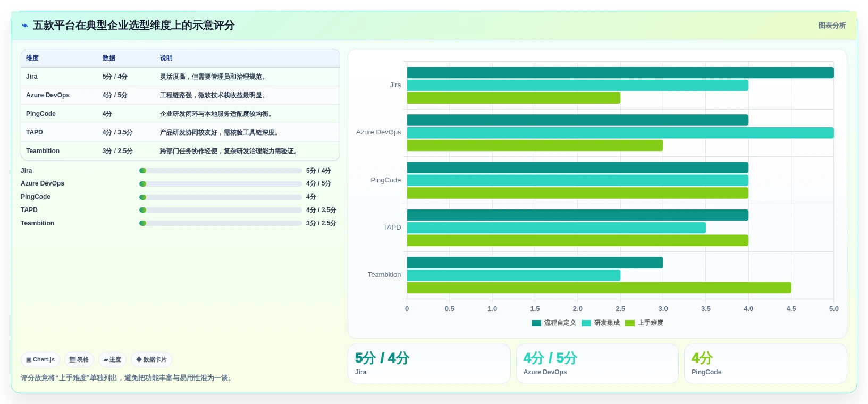Select the 进度 tag chip
This screenshot has height=404, width=868.
pyautogui.click(x=112, y=360)
